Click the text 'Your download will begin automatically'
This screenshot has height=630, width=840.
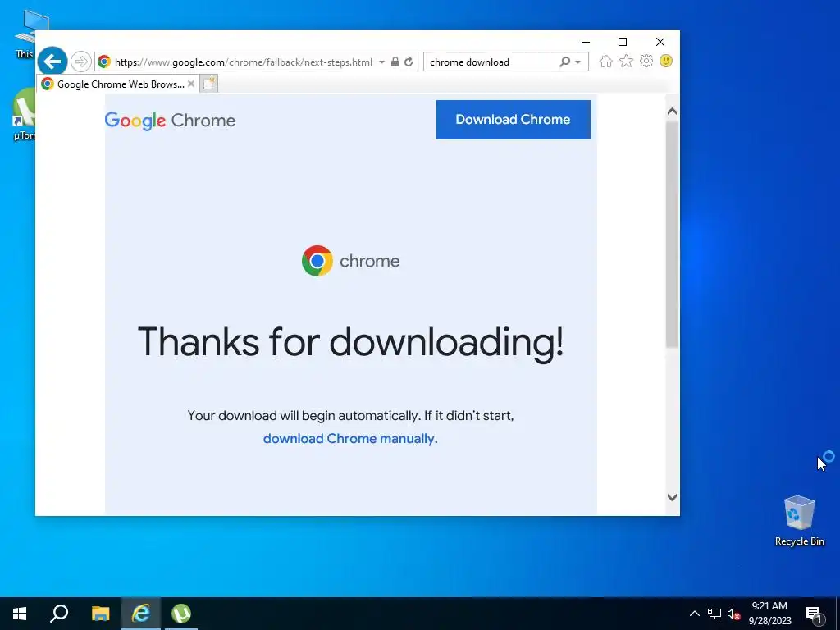pyautogui.click(x=304, y=416)
